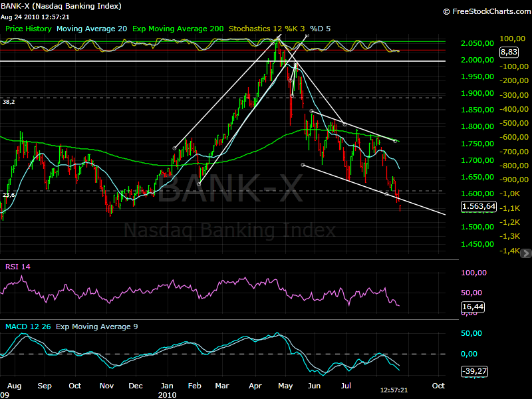The width and height of the screenshot is (532, 399).
Task: Click the %D 5 stochastics label
Action: tap(320, 29)
